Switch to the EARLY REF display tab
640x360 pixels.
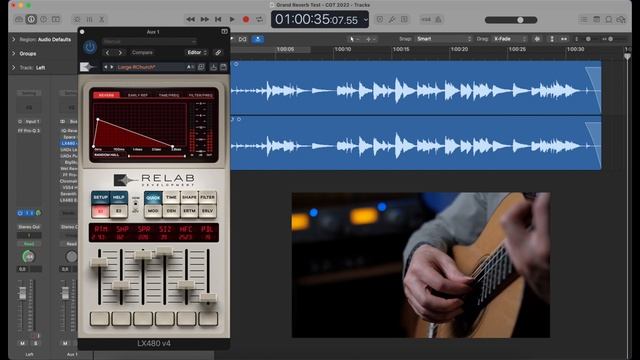[138, 95]
